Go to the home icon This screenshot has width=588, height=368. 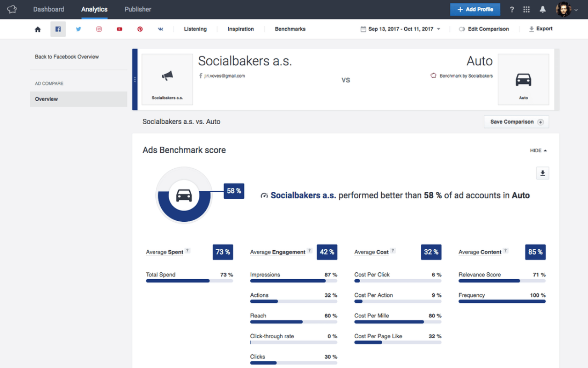coord(38,29)
